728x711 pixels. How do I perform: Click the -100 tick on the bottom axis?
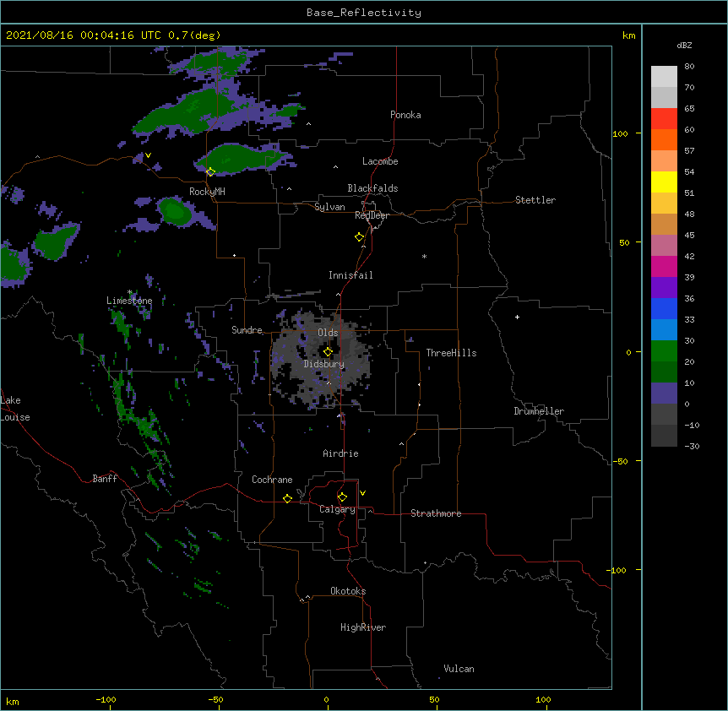tap(106, 699)
